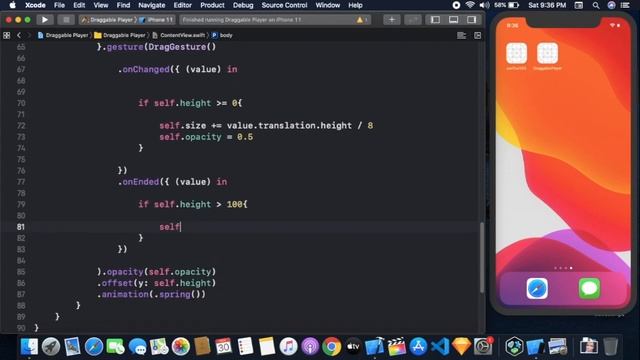Click 'if self.height > 100{' code line
The image size is (640, 360).
[193, 204]
